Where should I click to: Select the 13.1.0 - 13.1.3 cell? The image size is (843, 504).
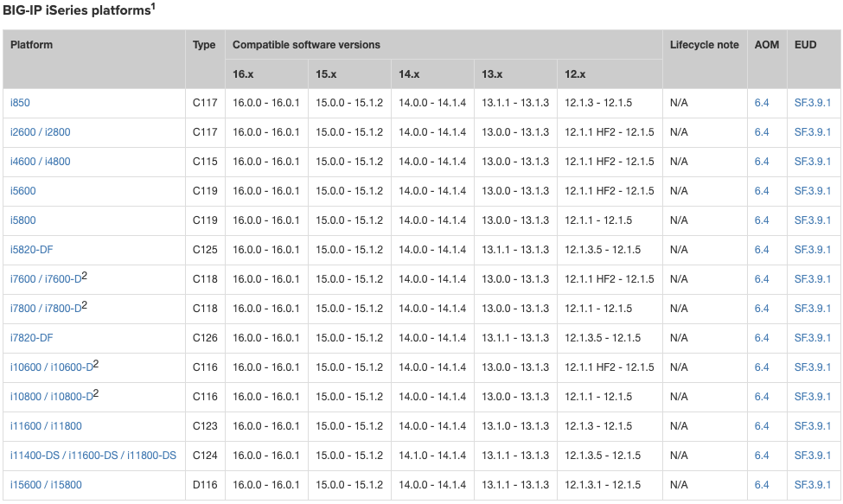coord(515,426)
